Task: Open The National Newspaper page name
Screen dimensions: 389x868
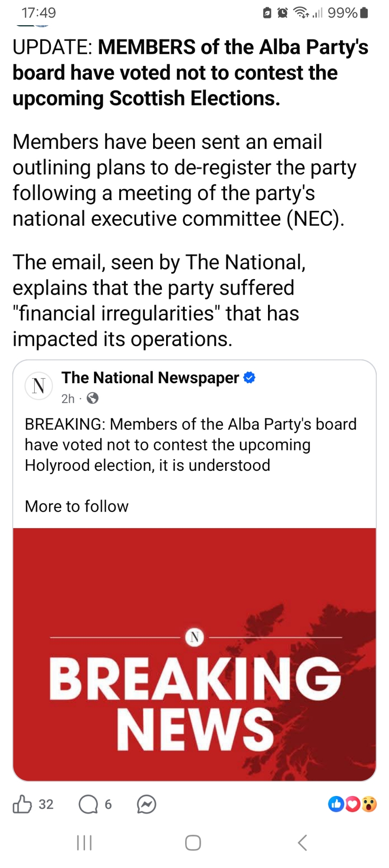Action: click(x=150, y=378)
